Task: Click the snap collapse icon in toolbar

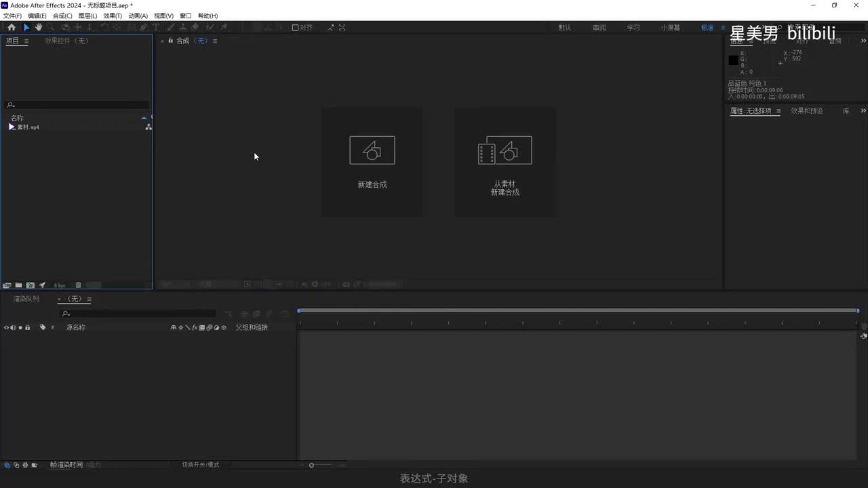Action: pos(342,28)
